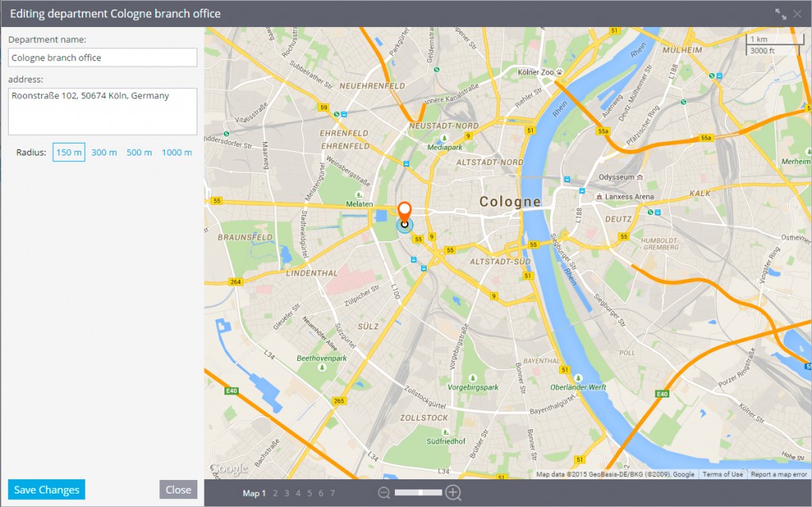Click the orange location pin marker
This screenshot has width=812, height=507.
[x=404, y=213]
